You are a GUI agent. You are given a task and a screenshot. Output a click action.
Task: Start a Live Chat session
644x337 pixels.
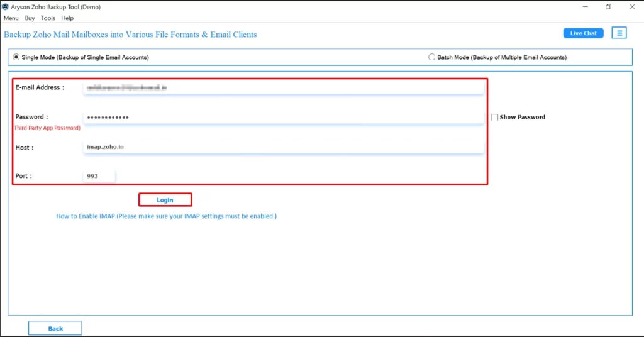583,33
